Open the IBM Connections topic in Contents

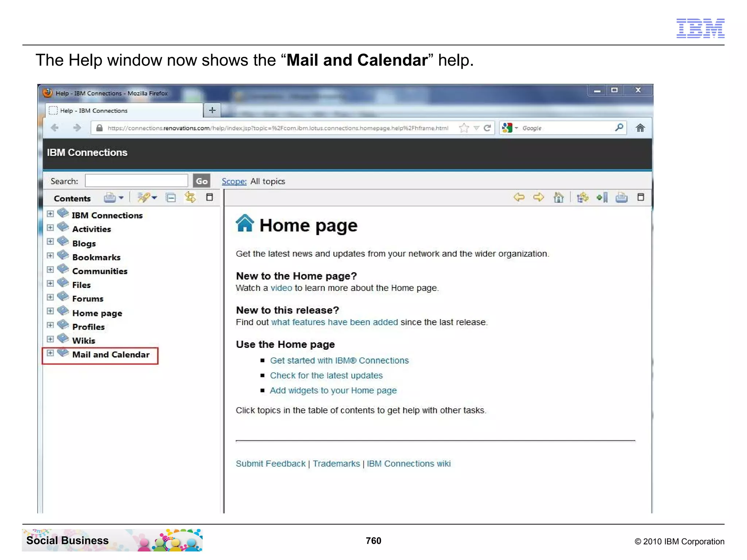click(107, 215)
